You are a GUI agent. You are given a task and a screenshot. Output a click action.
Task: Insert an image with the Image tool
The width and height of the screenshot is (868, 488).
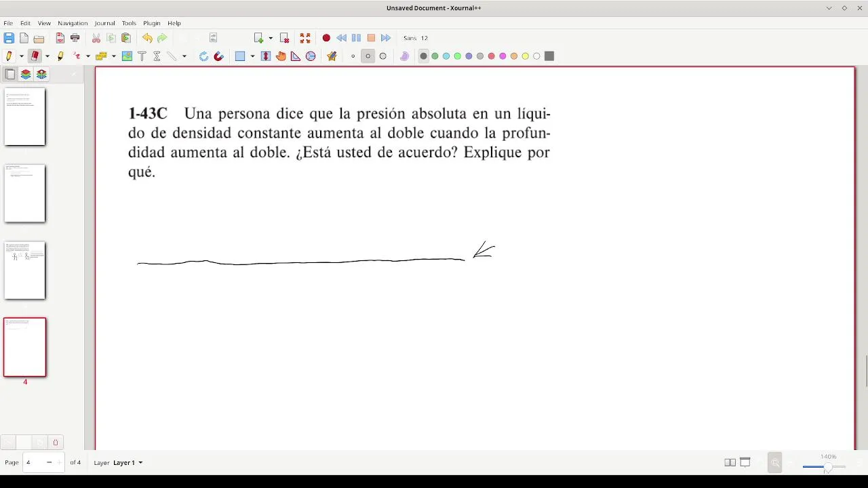click(x=127, y=56)
